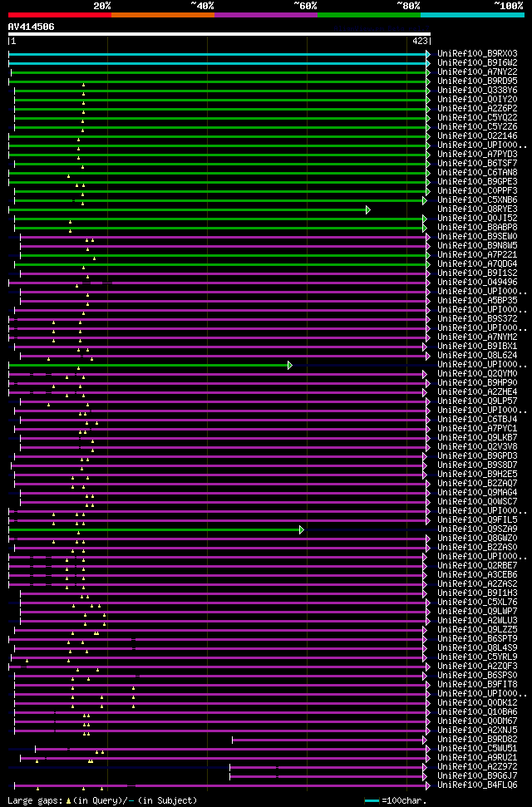This screenshot has height=807, width=532.
Task: Open hit UniRef100_B9I6W2
Action: pyautogui.click(x=477, y=63)
